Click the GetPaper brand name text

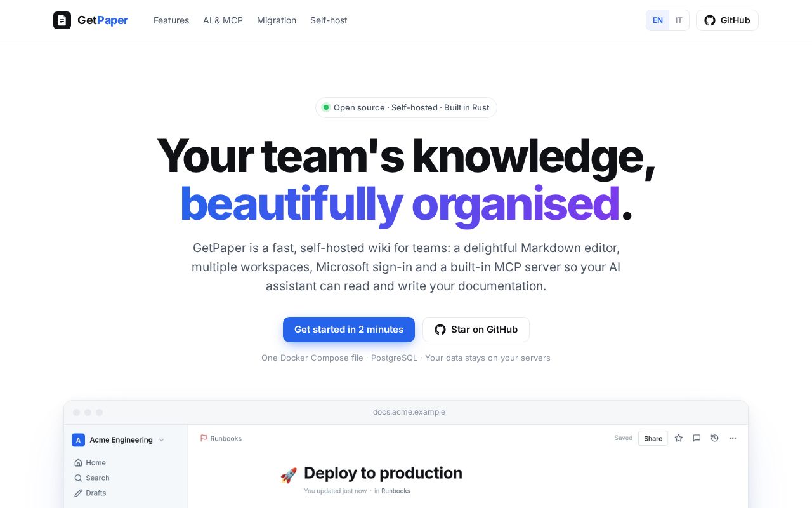tap(103, 20)
